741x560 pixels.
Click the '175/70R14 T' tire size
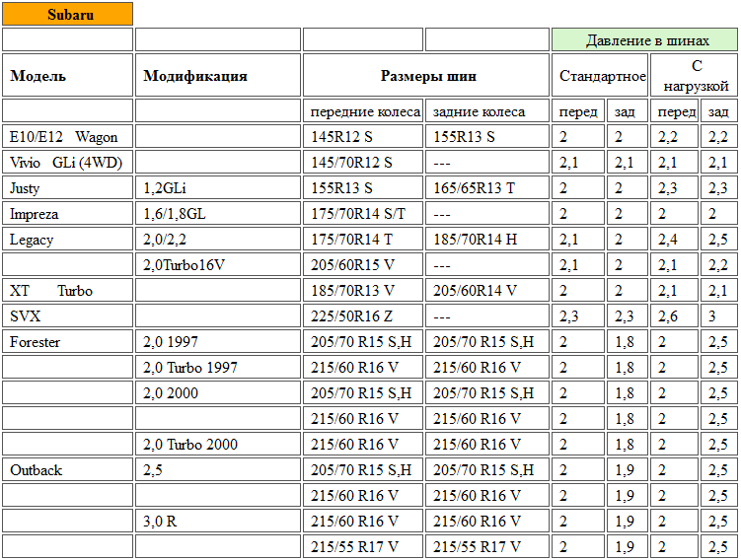[x=363, y=240]
